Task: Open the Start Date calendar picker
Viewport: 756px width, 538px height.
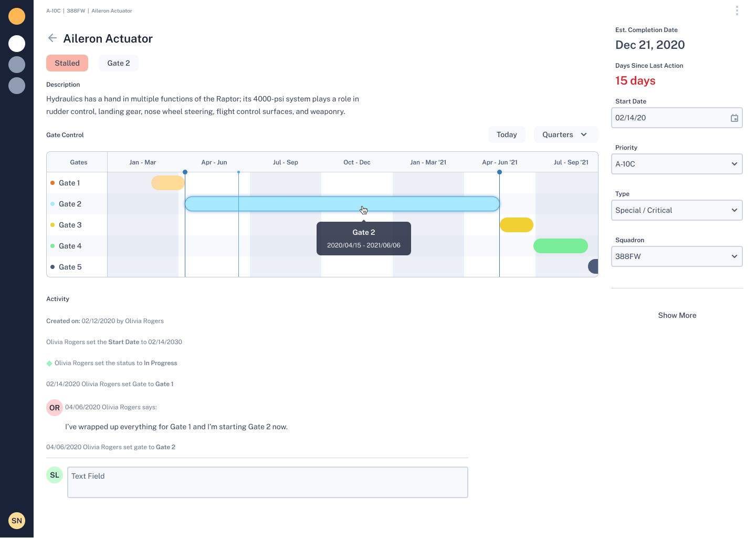Action: [734, 118]
